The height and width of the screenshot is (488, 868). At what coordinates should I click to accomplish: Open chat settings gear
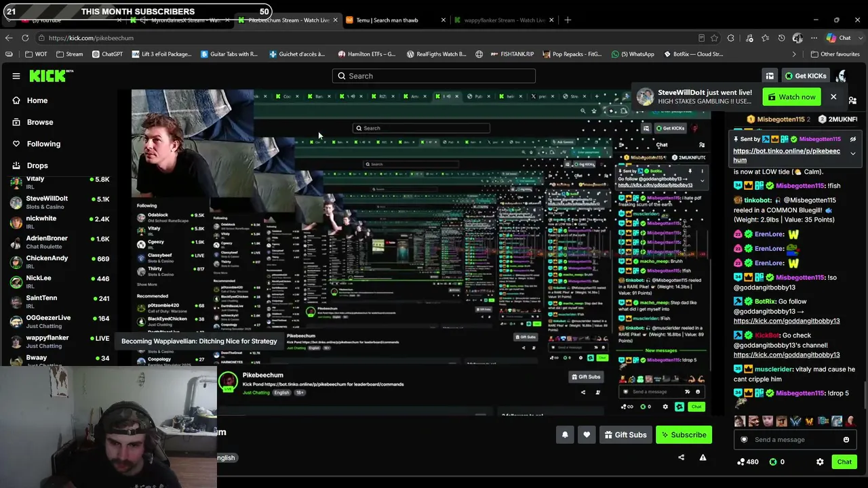pos(820,462)
